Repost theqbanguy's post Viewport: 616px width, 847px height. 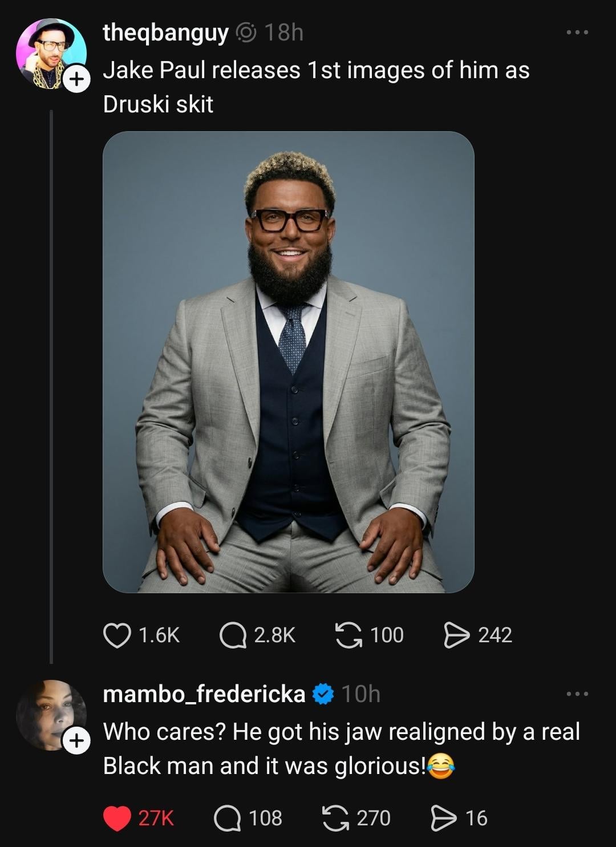tap(348, 635)
